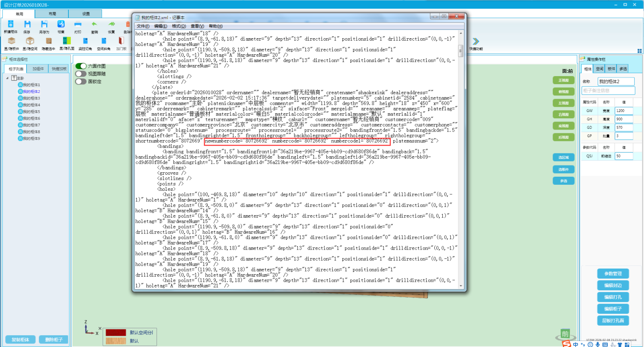Viewport: 644px width, 347px height.
Task: Open the 加组件 tab
Action: (38, 69)
